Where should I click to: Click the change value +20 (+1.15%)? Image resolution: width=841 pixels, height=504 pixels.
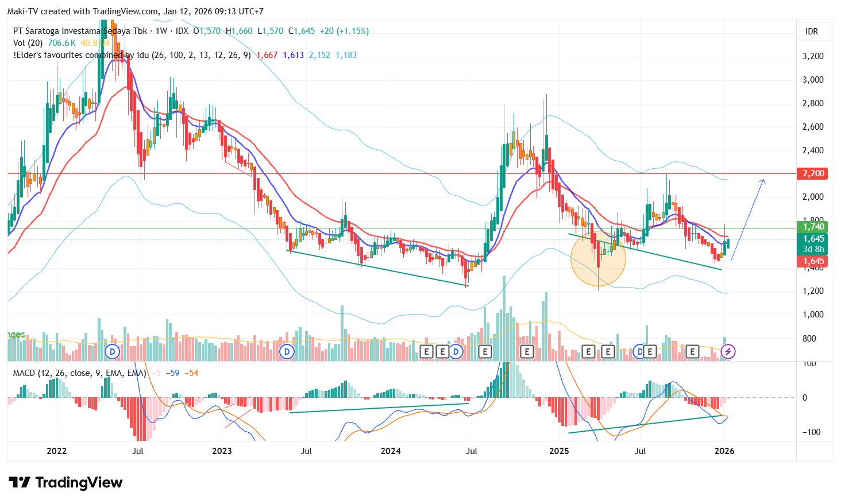(344, 31)
